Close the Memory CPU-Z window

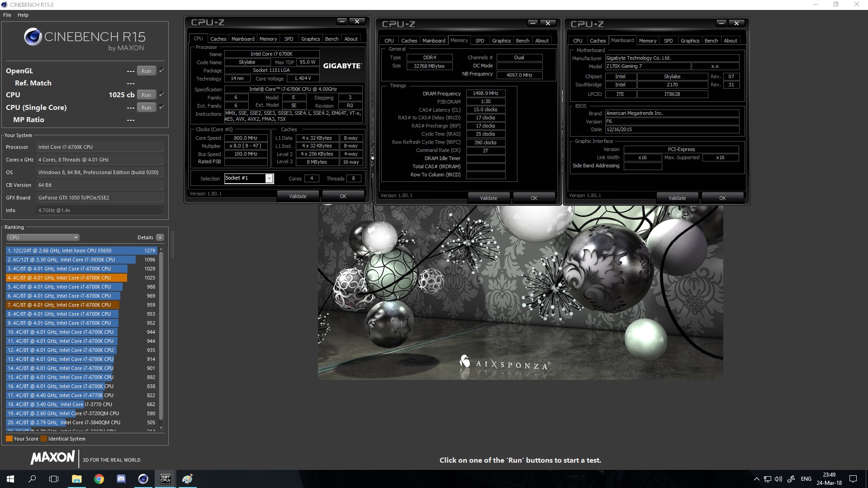(548, 24)
